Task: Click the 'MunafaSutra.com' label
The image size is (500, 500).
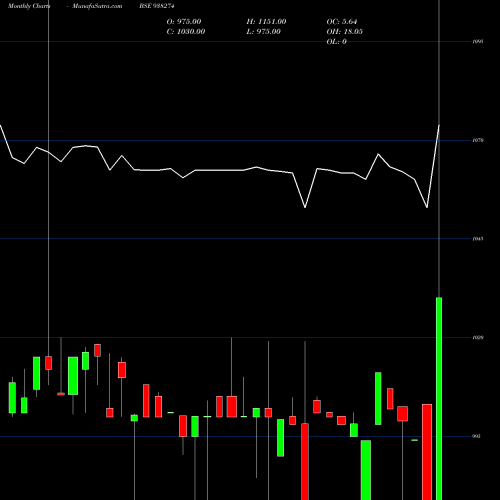Action: pyautogui.click(x=97, y=6)
